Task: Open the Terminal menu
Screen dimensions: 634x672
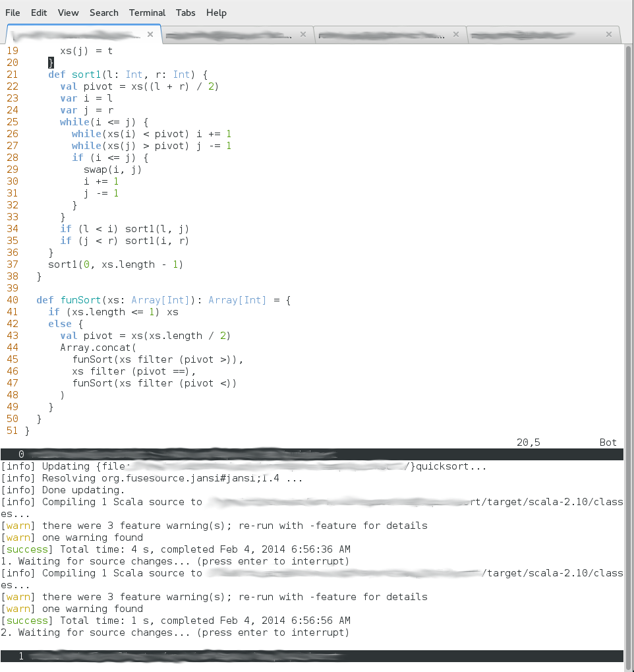Action: click(x=147, y=13)
